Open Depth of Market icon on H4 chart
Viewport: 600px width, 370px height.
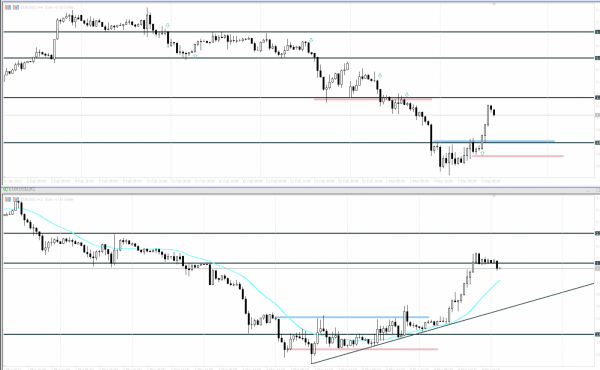point(16,7)
